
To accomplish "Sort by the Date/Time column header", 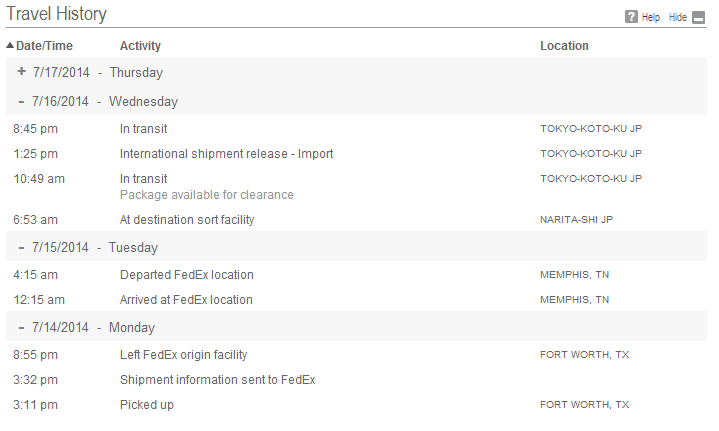I will tap(44, 46).
